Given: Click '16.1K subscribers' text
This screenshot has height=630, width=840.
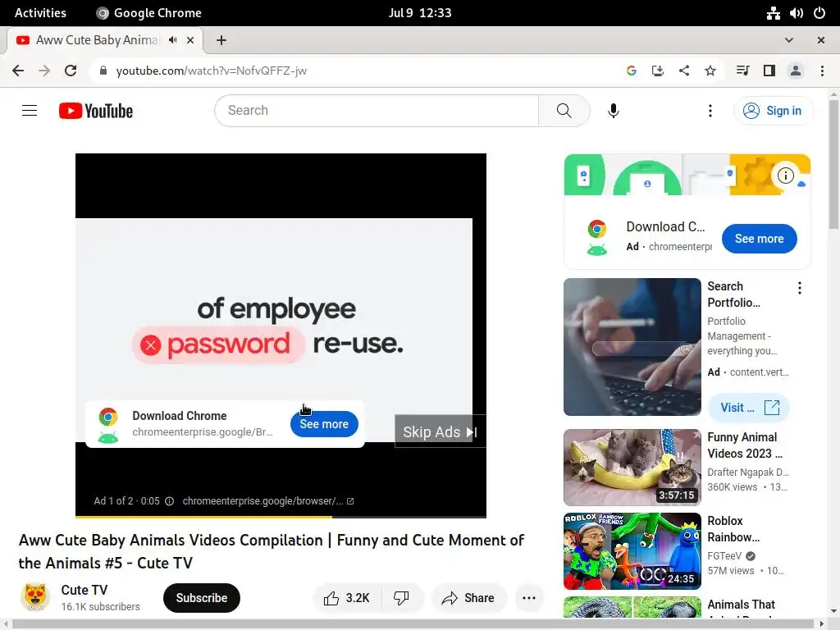Looking at the screenshot, I should pos(100,606).
